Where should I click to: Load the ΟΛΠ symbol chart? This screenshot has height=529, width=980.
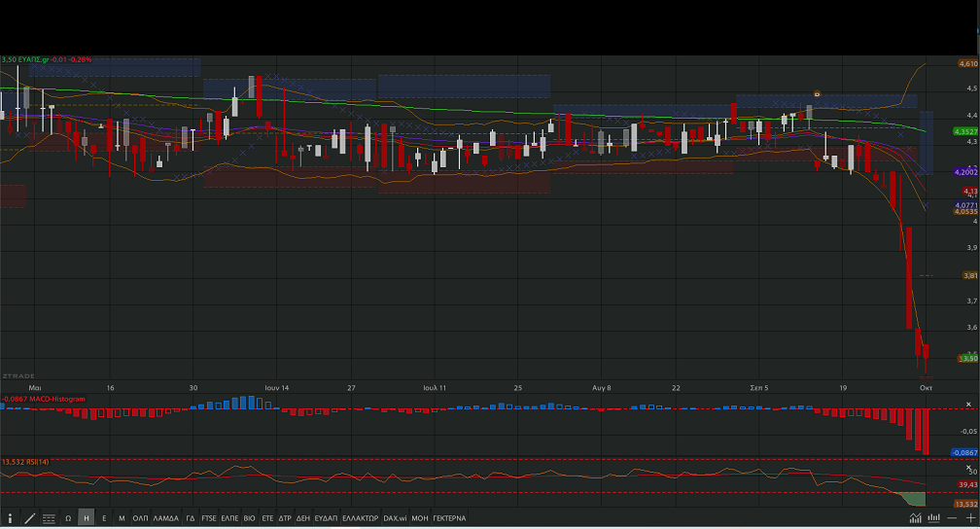140,518
